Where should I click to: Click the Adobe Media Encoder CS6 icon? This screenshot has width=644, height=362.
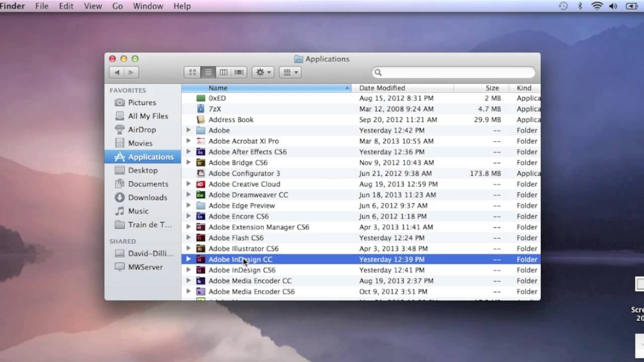201,292
